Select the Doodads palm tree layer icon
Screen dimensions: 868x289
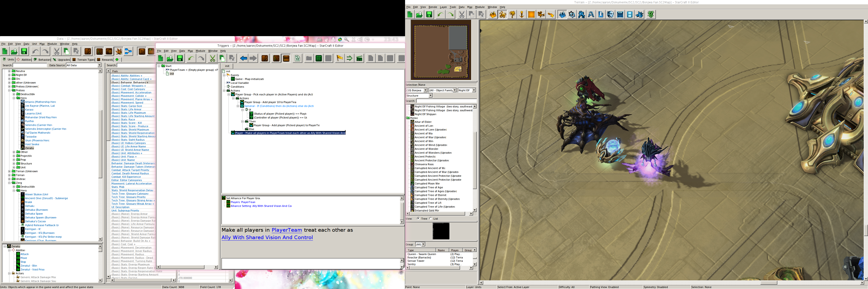512,14
